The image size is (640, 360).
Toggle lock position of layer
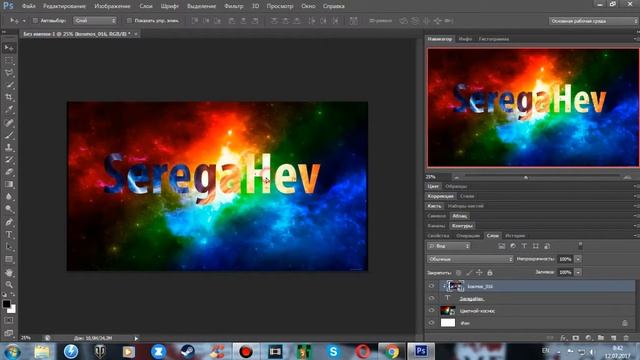coord(479,272)
